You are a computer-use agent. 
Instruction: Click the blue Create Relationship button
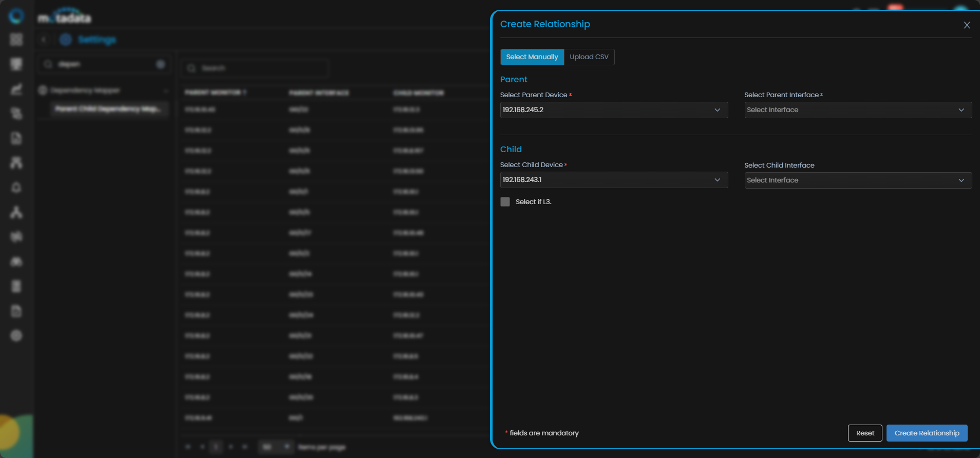tap(927, 433)
